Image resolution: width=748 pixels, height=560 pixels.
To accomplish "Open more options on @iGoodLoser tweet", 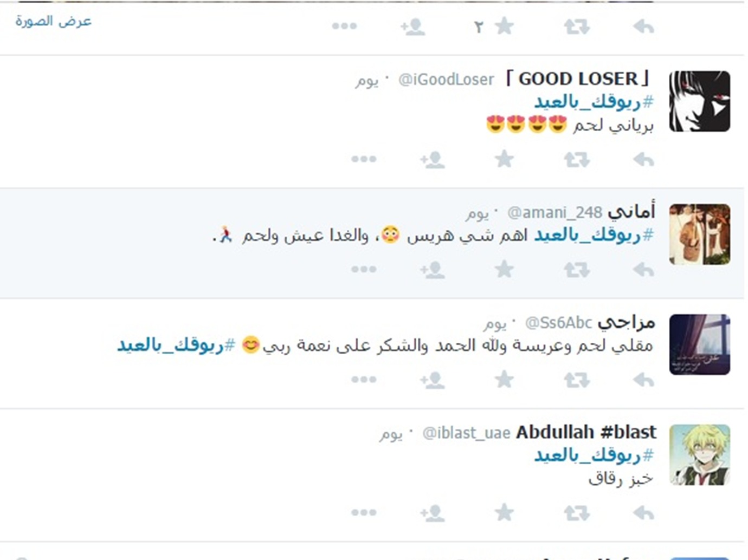I will coord(364,159).
